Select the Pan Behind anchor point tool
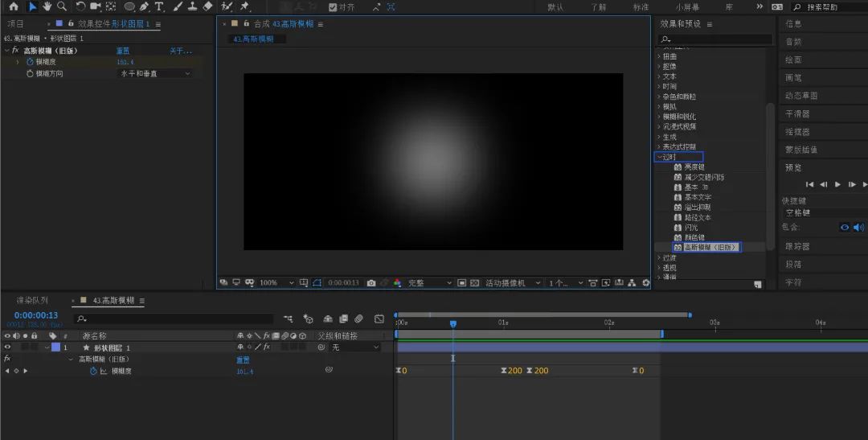The height and width of the screenshot is (440, 868). [111, 6]
